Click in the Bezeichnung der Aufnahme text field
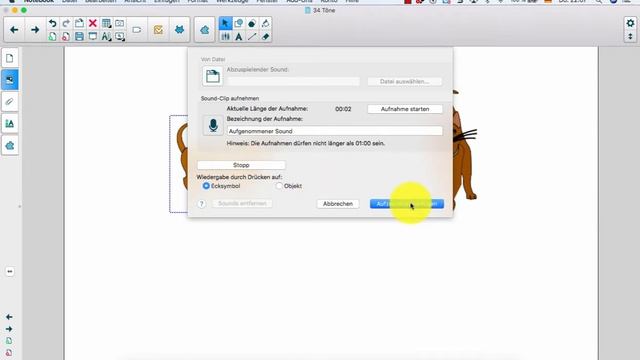The image size is (640, 360). (335, 131)
